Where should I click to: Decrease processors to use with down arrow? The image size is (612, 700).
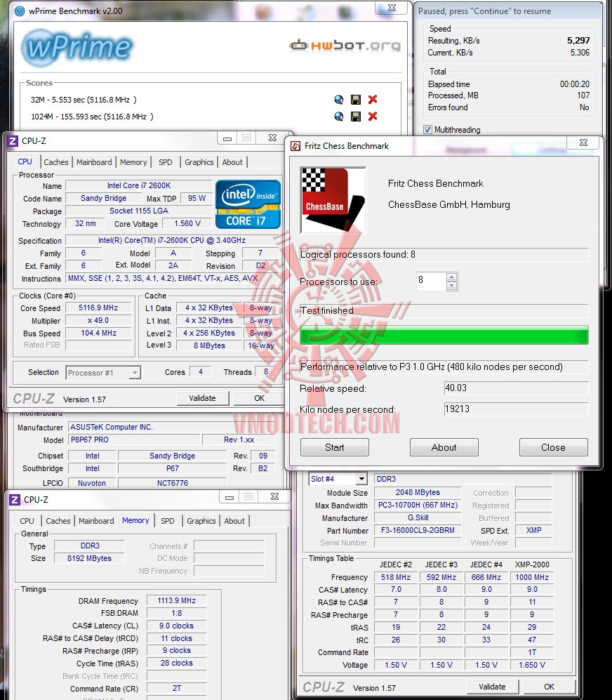(x=452, y=285)
